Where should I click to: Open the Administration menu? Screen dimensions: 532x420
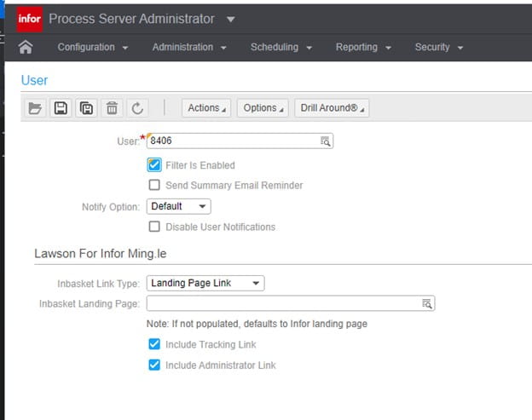[189, 47]
